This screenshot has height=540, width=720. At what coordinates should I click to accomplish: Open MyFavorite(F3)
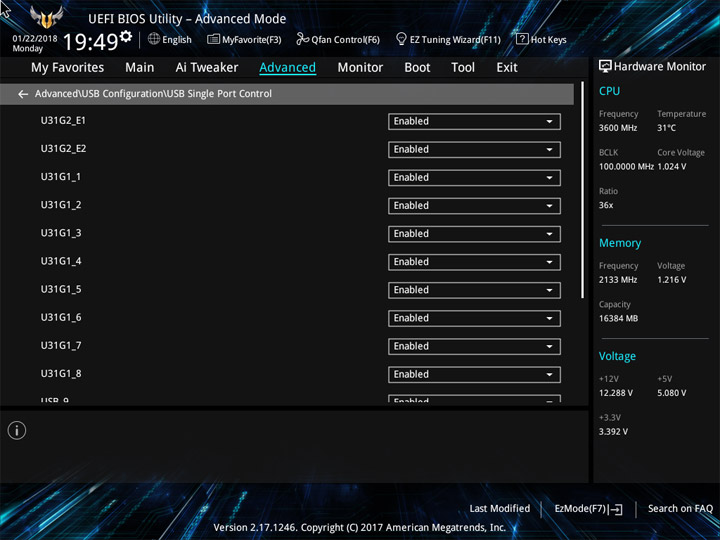244,39
